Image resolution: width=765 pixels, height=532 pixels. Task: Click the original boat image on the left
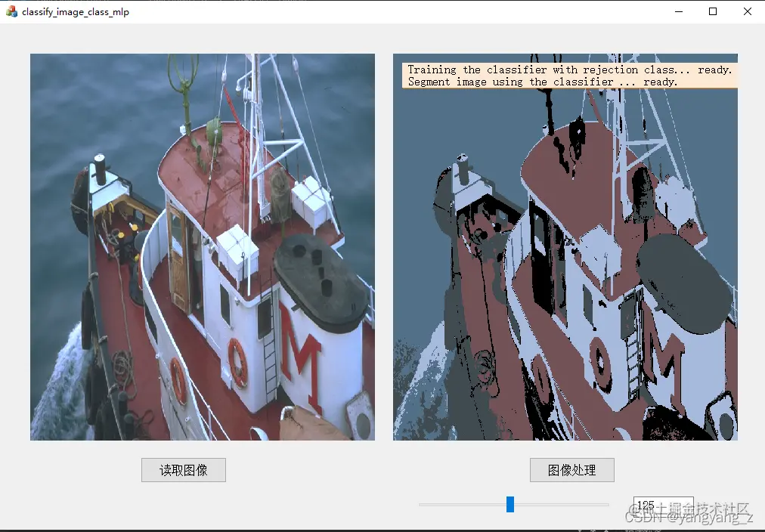pos(203,247)
